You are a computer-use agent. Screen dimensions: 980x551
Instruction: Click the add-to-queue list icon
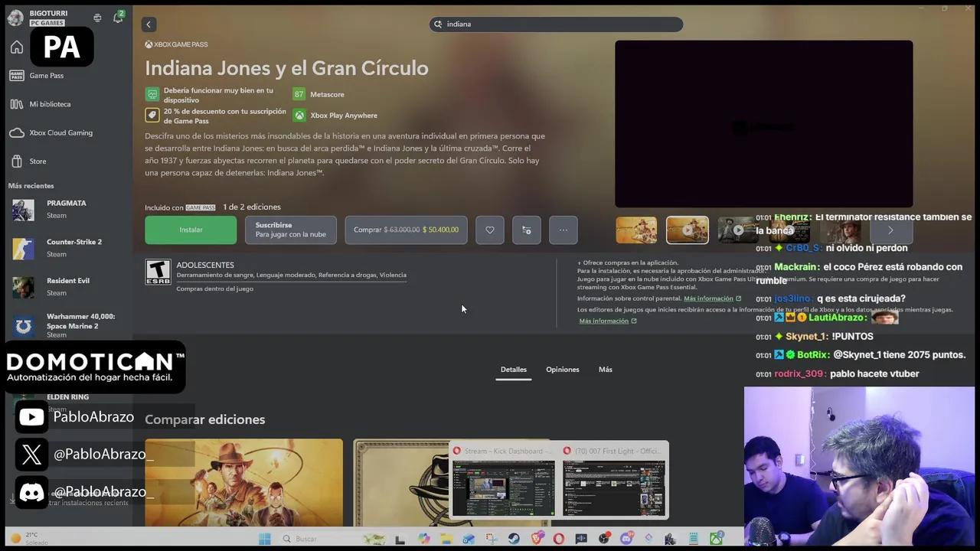pyautogui.click(x=527, y=230)
